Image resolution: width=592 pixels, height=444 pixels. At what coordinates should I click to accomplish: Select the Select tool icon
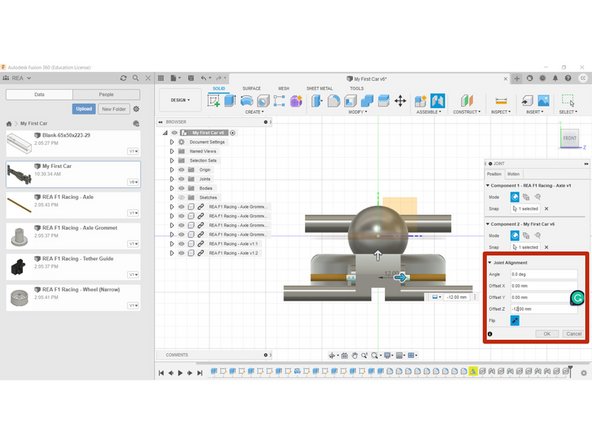coord(568,101)
